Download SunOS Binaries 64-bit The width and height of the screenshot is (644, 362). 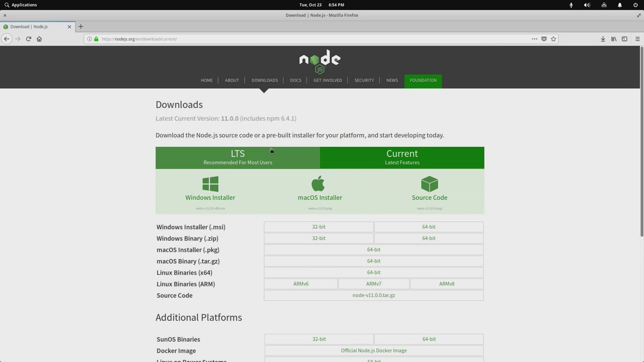pos(429,339)
